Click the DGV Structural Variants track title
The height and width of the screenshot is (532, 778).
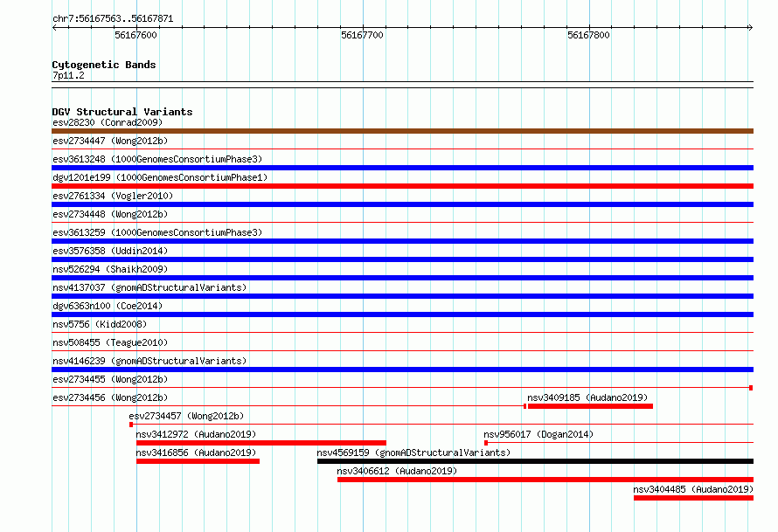point(122,112)
